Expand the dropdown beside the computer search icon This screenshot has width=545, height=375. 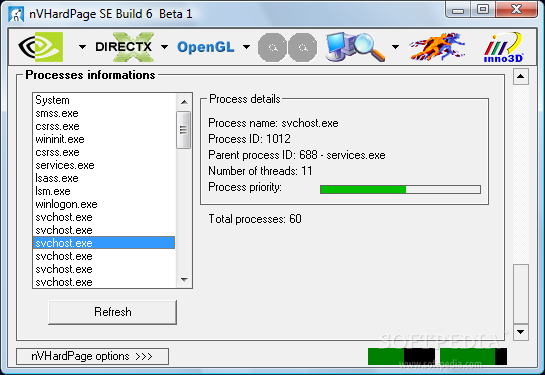click(395, 47)
